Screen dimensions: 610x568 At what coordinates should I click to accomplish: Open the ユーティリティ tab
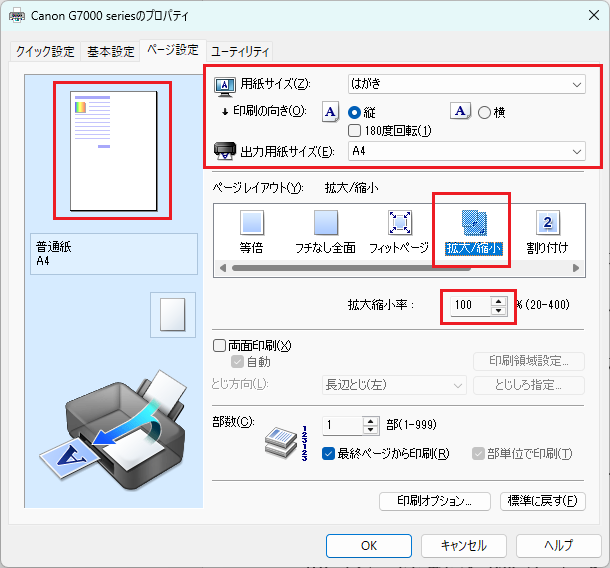(241, 51)
